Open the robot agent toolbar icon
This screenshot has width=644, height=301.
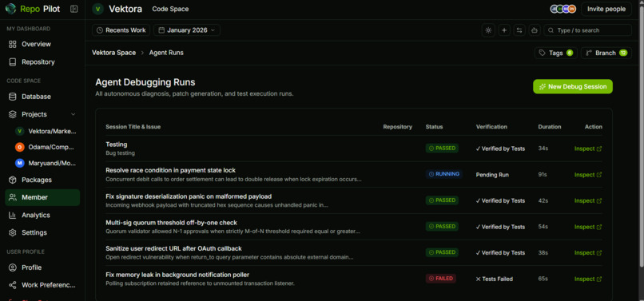pos(535,30)
